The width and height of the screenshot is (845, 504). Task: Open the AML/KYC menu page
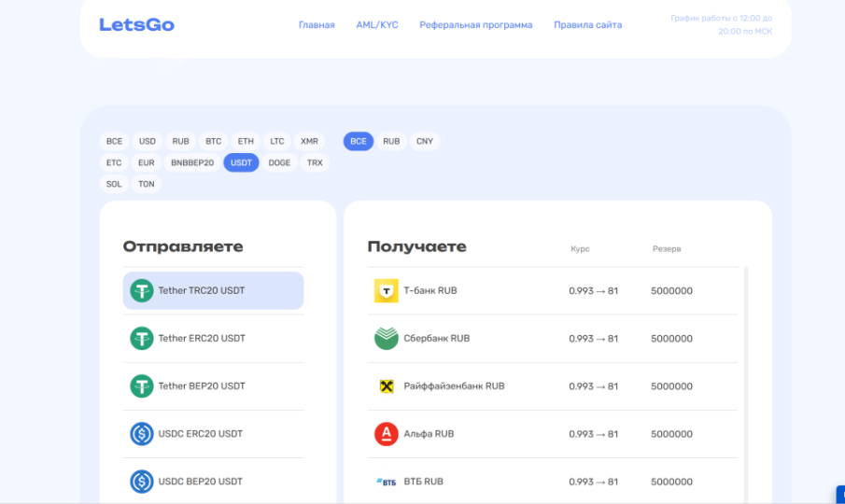[x=377, y=25]
